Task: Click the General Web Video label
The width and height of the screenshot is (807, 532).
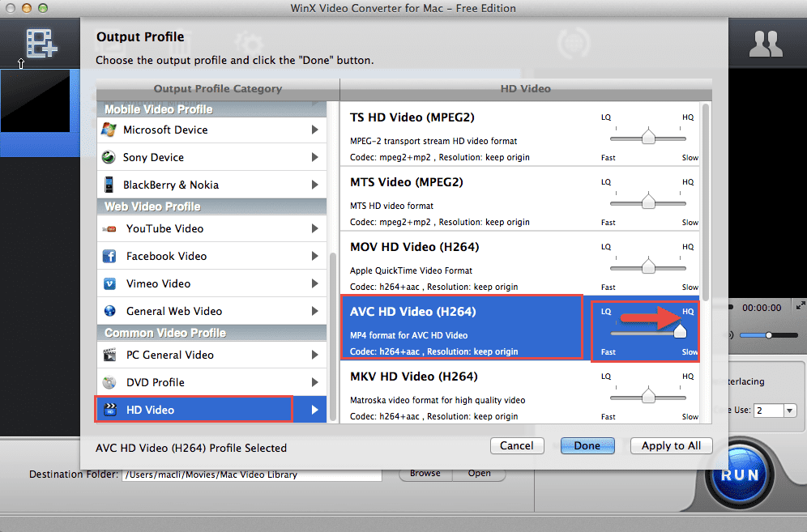Action: coord(174,311)
